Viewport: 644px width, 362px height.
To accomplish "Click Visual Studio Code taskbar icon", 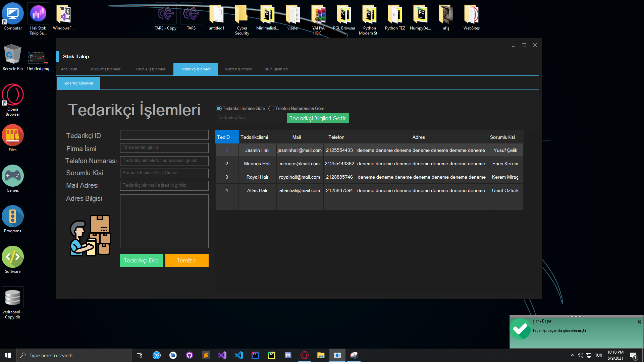I will pos(238,355).
